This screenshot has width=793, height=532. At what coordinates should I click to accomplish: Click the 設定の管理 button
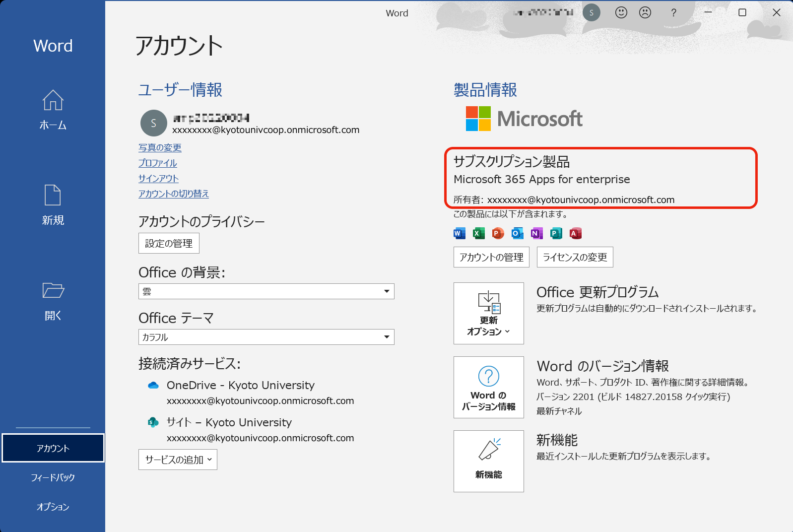[x=169, y=243]
